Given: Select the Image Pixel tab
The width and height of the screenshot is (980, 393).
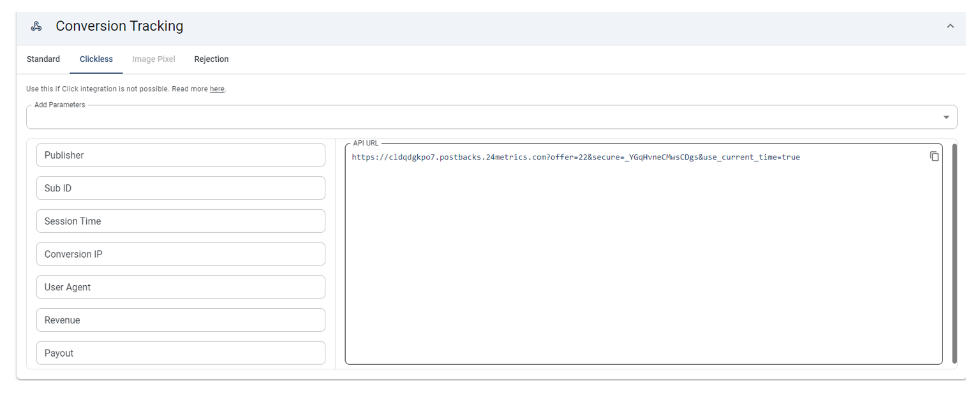Looking at the screenshot, I should [x=154, y=59].
